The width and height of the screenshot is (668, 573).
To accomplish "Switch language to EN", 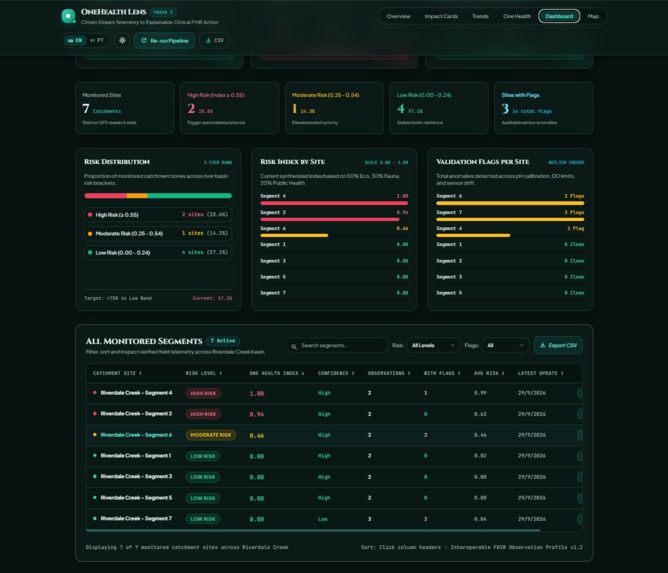I will [x=75, y=40].
